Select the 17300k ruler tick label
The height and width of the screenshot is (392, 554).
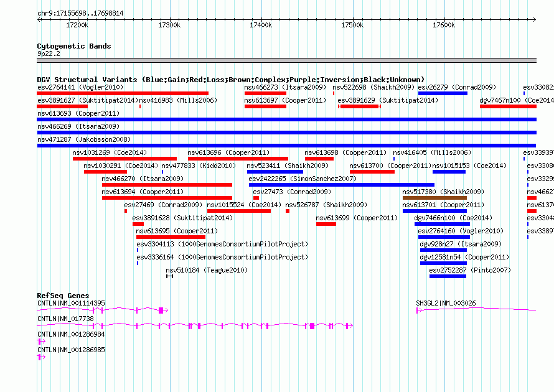tap(169, 25)
